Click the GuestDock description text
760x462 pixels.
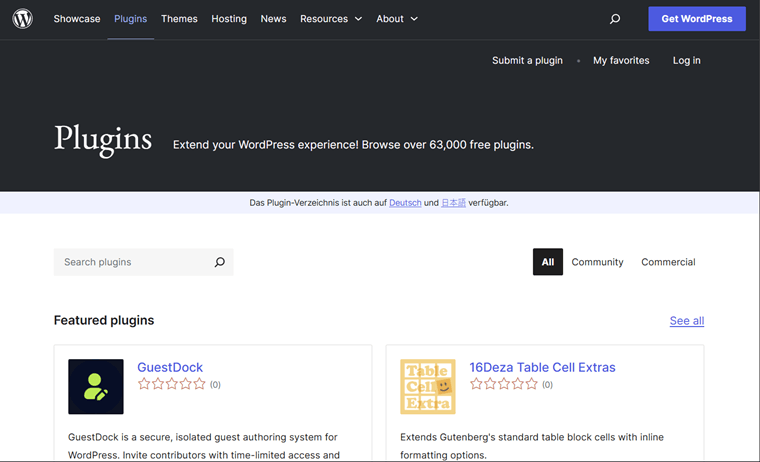tap(204, 446)
